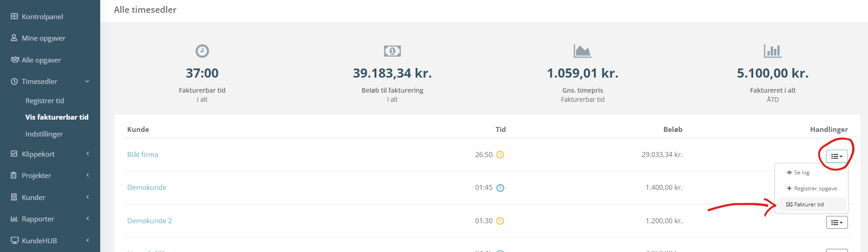Screen dimensions: 868x252
Task: Click the clock icon above 37:00
Action: tap(202, 51)
